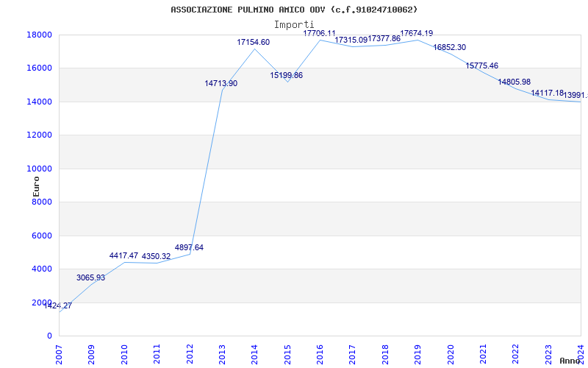Click x-axis year 2023
The image size is (588, 368).
tap(548, 354)
